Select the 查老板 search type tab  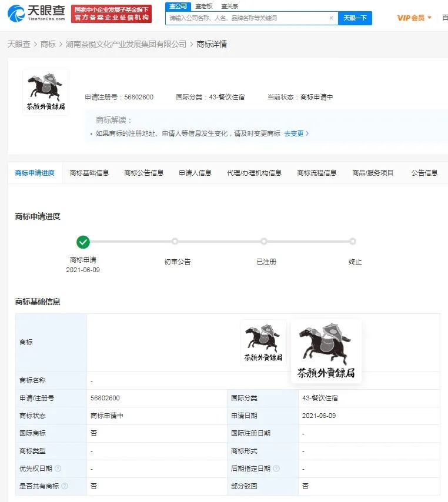tap(204, 6)
